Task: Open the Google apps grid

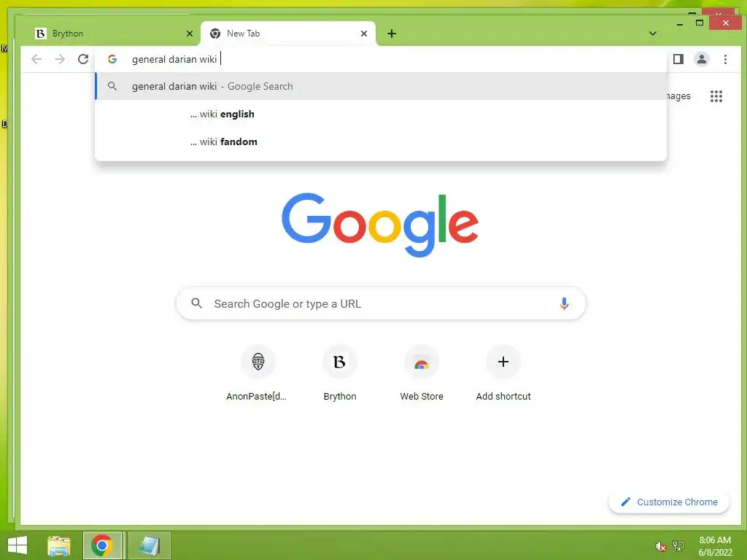Action: (716, 96)
